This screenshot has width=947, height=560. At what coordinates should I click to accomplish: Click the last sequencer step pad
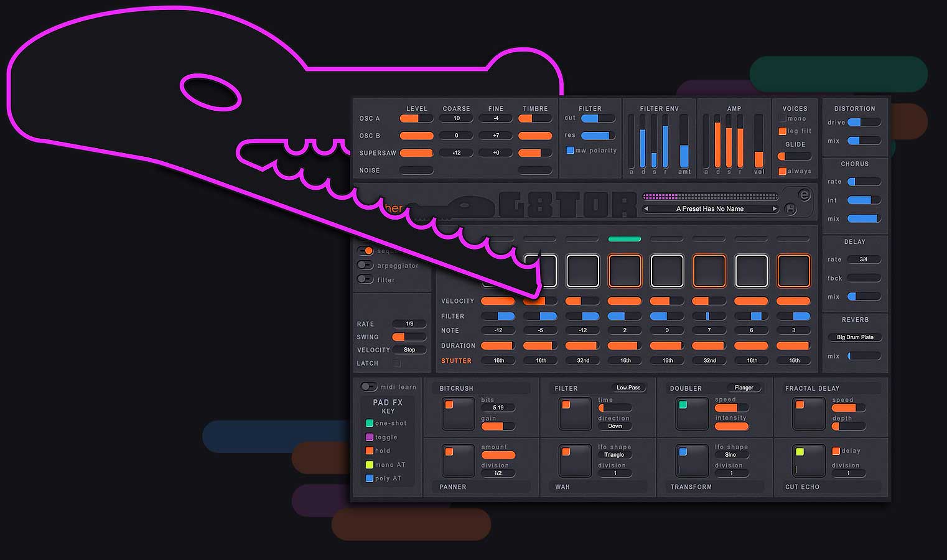(x=793, y=271)
